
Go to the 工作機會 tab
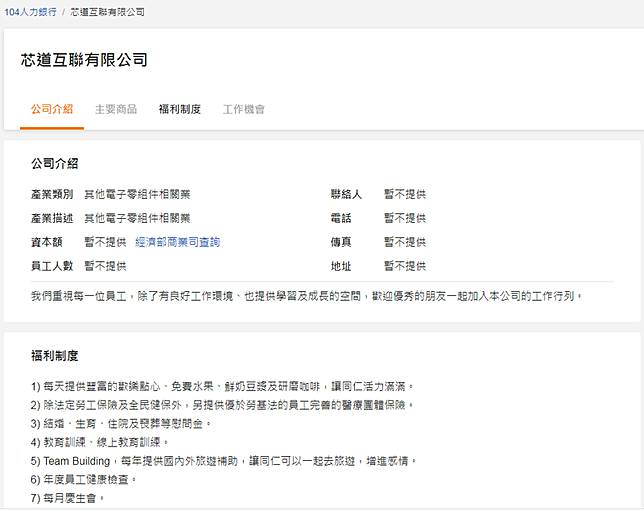[x=244, y=109]
